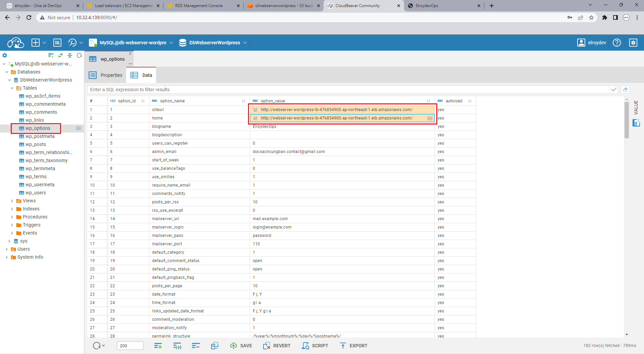
Task: Apply the SQL filter checkmark
Action: tap(614, 90)
